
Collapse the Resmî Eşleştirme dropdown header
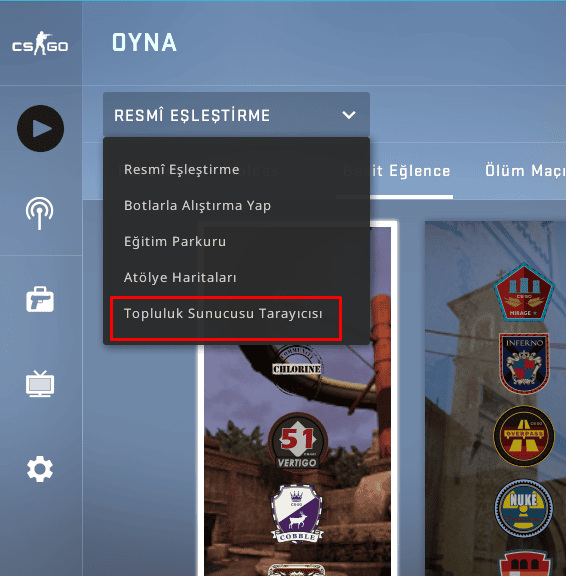tap(236, 115)
